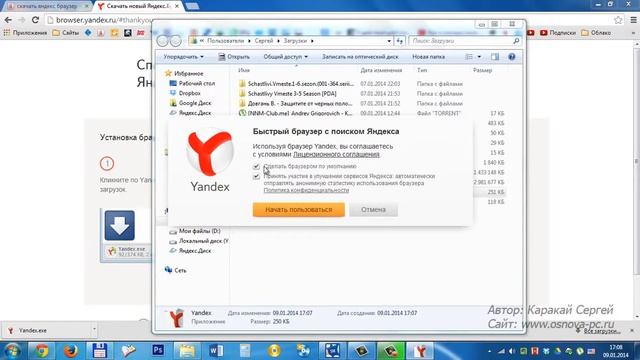The height and width of the screenshot is (360, 640).
Task: Click Chrome's reload page icon
Action: coord(36,20)
